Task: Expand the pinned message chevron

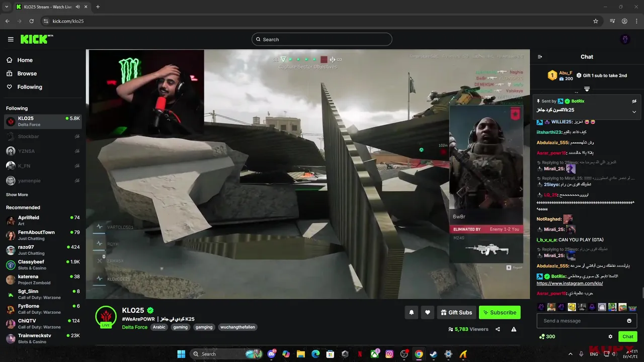Action: 634,112
